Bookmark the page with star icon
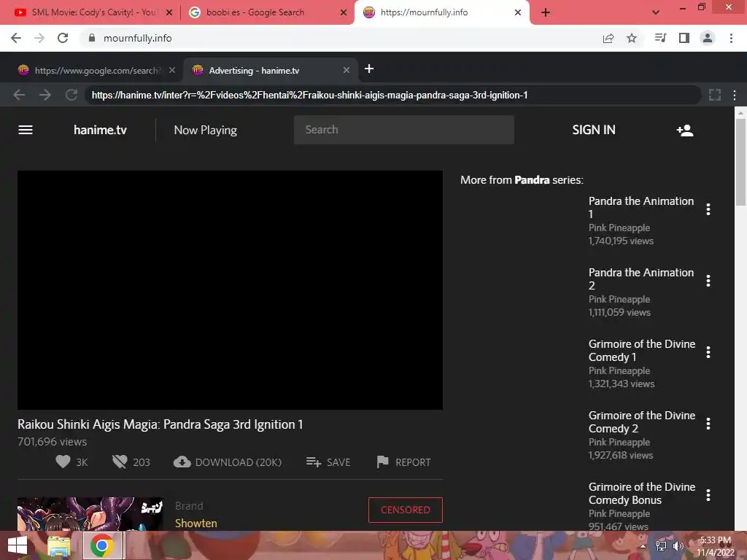The image size is (747, 560). [x=632, y=38]
